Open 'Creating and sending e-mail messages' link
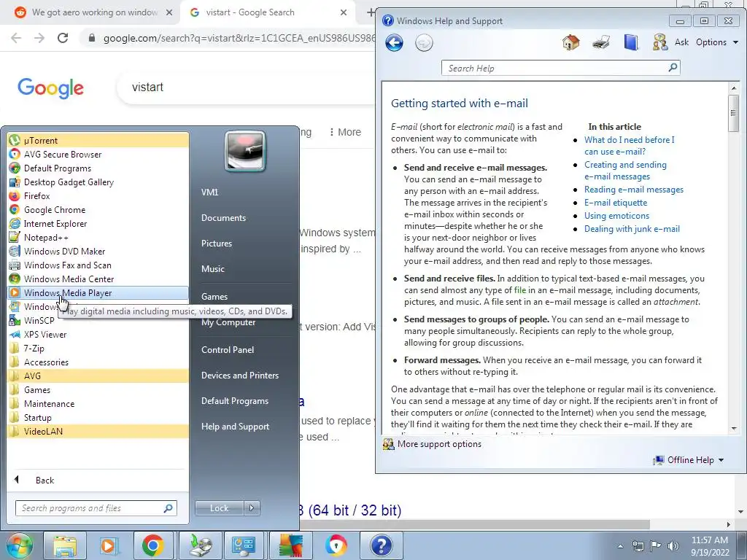 coord(625,171)
